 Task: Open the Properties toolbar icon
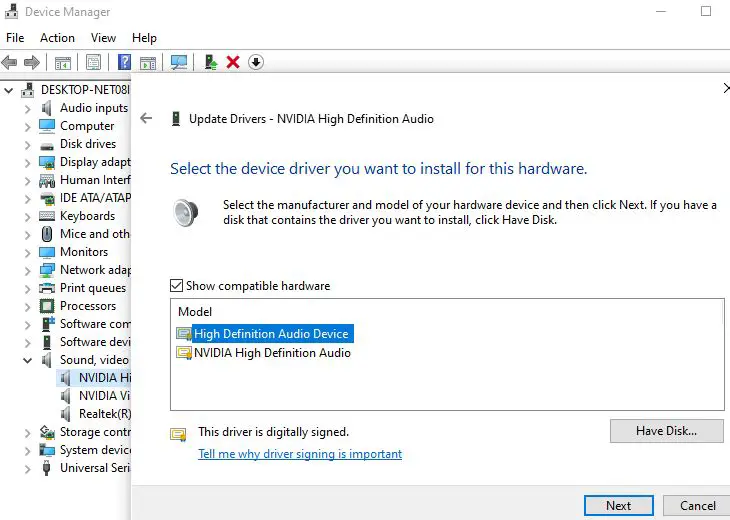point(94,62)
